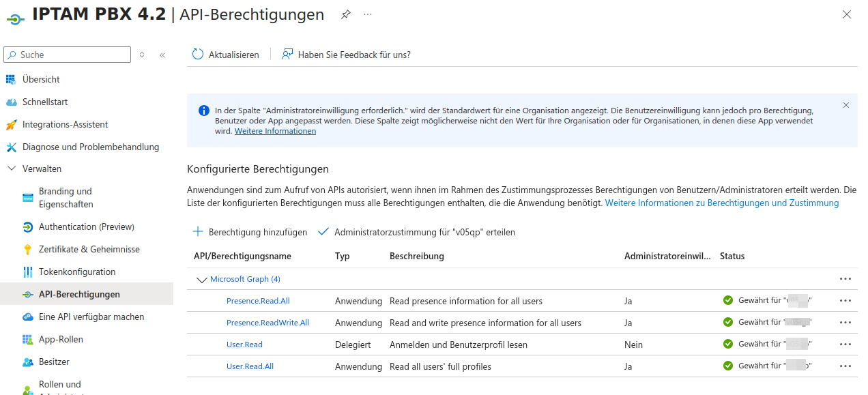
Task: Select Eine API verfügbar machen
Action: coord(91,317)
